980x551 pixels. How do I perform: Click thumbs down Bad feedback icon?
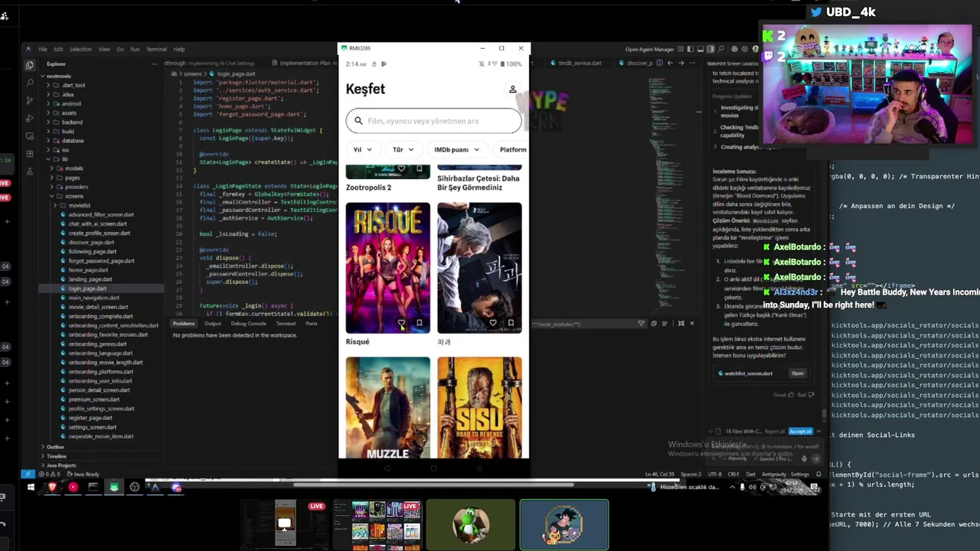(x=812, y=395)
